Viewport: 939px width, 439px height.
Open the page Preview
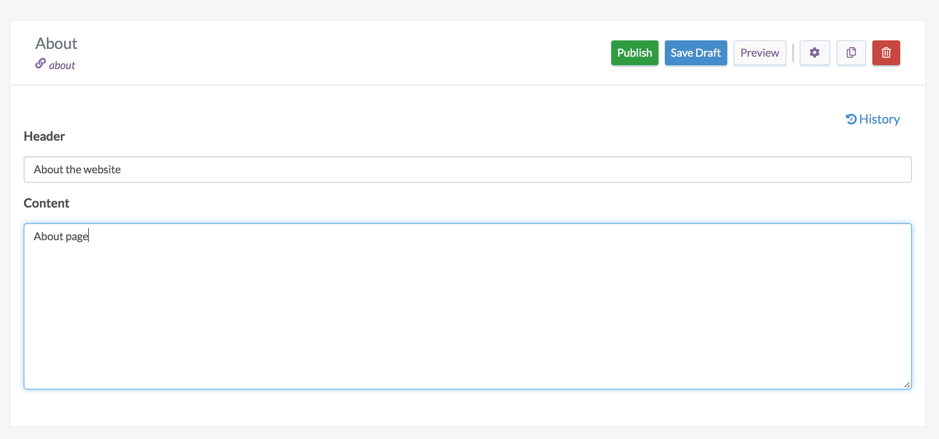tap(759, 53)
